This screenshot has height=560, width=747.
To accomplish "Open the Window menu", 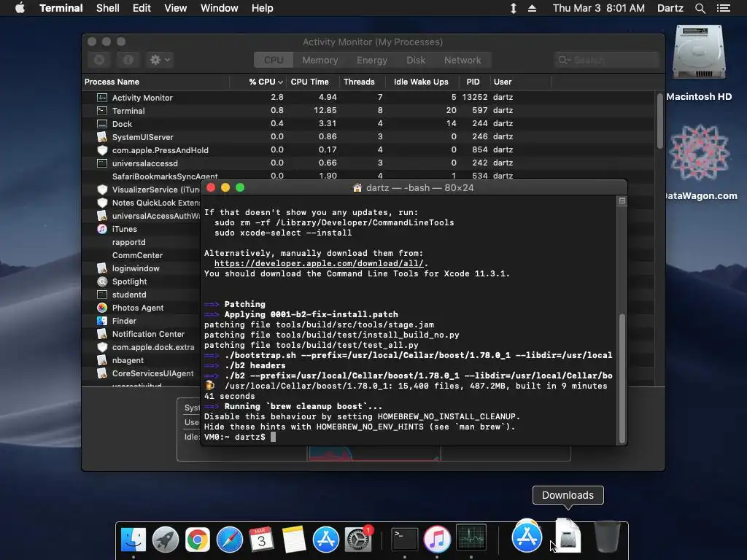I will tap(219, 8).
